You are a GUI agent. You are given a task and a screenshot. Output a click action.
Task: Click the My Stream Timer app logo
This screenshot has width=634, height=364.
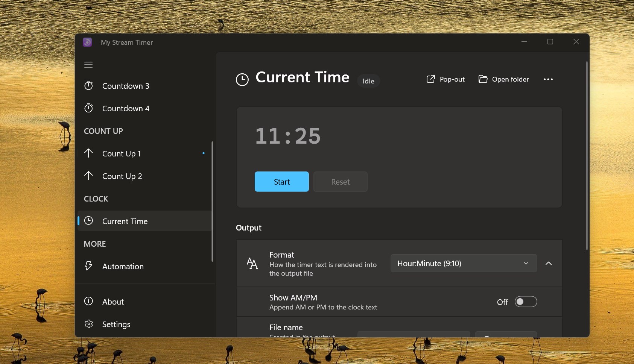click(x=87, y=42)
